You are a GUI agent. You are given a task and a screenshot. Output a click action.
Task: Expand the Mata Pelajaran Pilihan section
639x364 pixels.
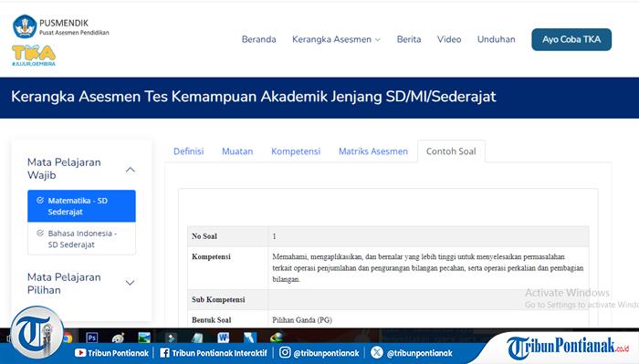(x=130, y=283)
